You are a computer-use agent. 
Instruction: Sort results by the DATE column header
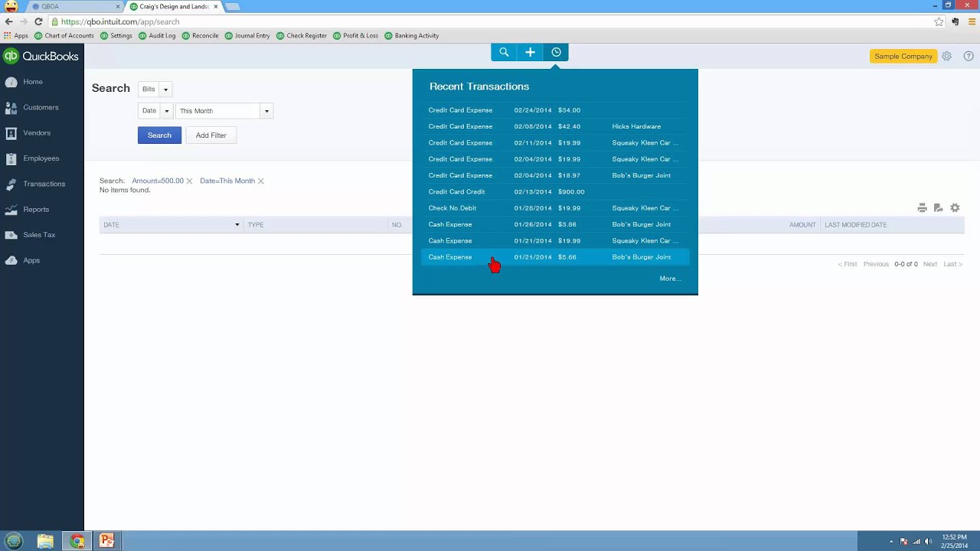(x=171, y=225)
